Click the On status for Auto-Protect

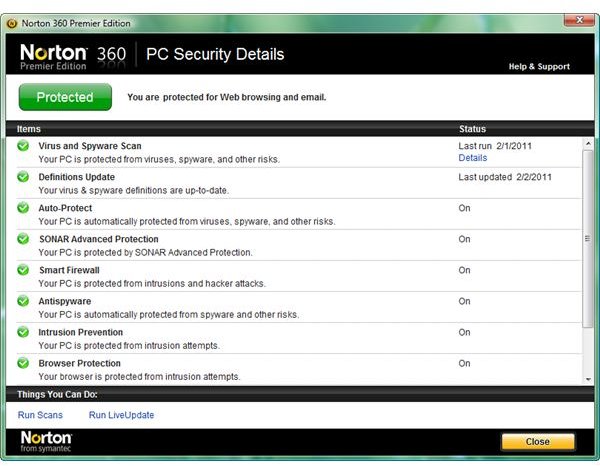465,208
